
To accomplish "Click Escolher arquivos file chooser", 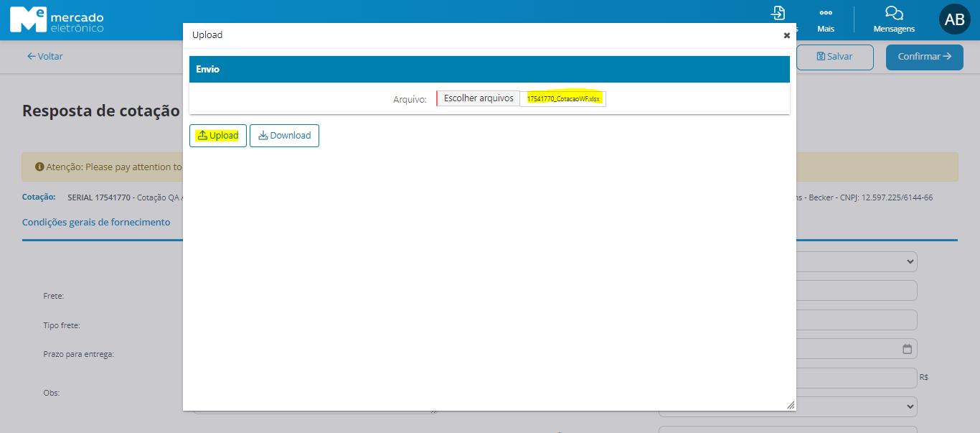I will tap(479, 98).
